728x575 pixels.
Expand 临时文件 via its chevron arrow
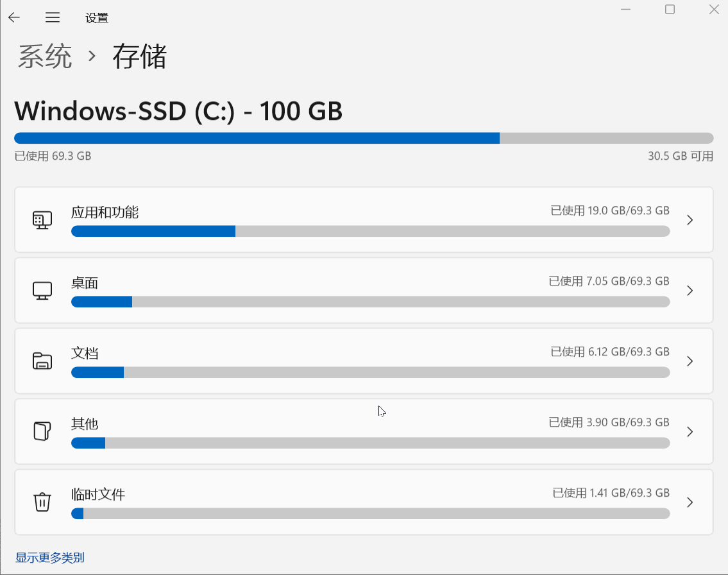click(690, 502)
